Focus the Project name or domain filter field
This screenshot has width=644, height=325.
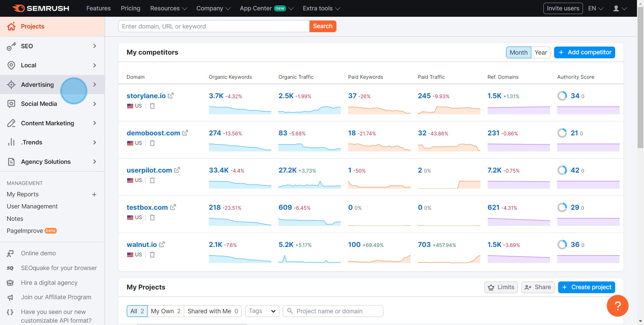pyautogui.click(x=333, y=311)
